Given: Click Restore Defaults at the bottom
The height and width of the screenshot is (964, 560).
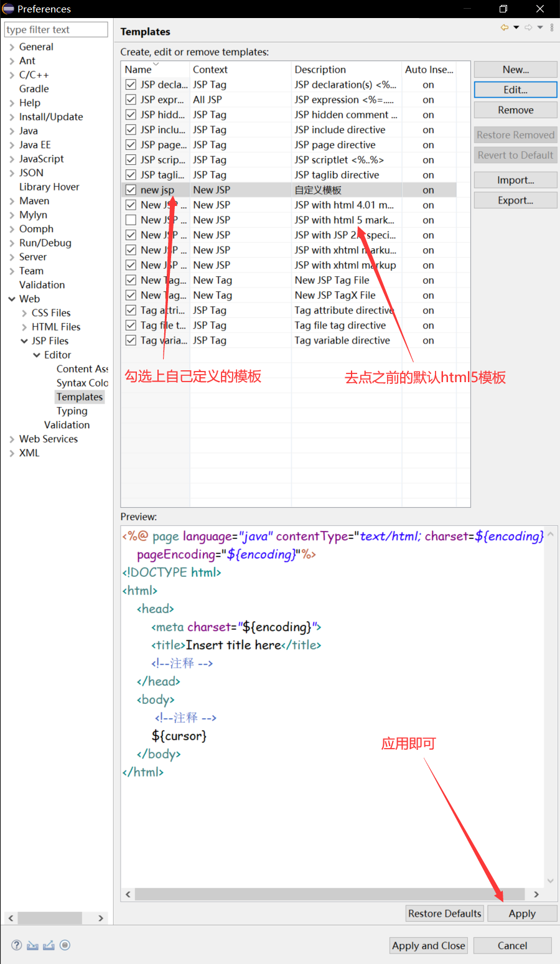Looking at the screenshot, I should coord(444,913).
